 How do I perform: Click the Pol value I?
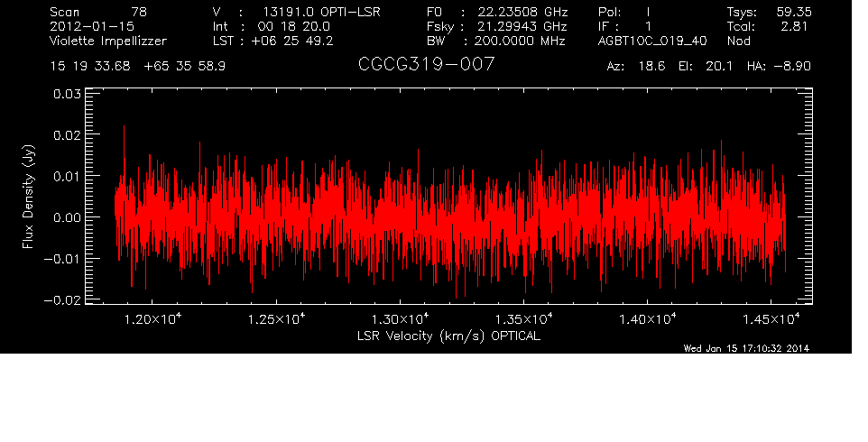648,12
